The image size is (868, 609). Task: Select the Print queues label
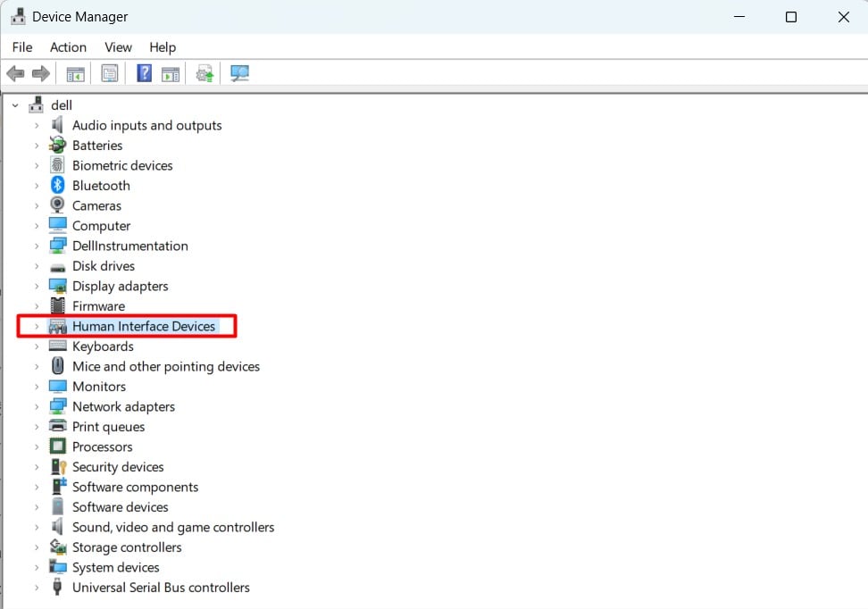pos(109,427)
